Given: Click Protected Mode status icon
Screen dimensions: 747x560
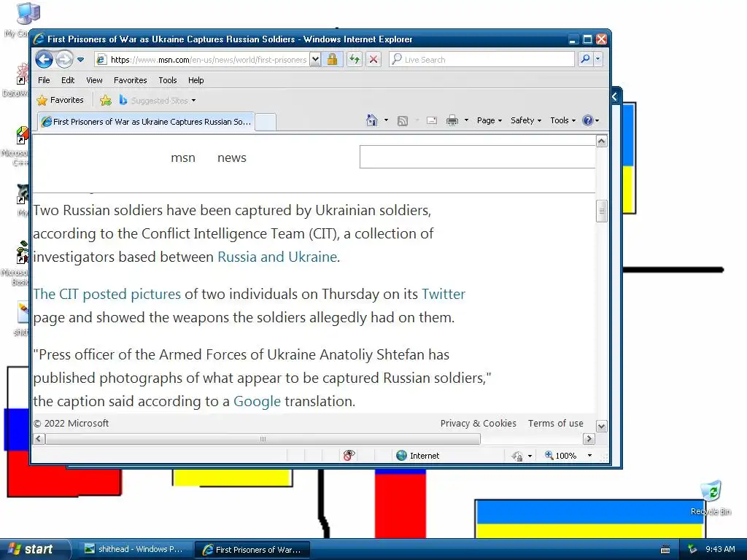Looking at the screenshot, I should tap(516, 456).
